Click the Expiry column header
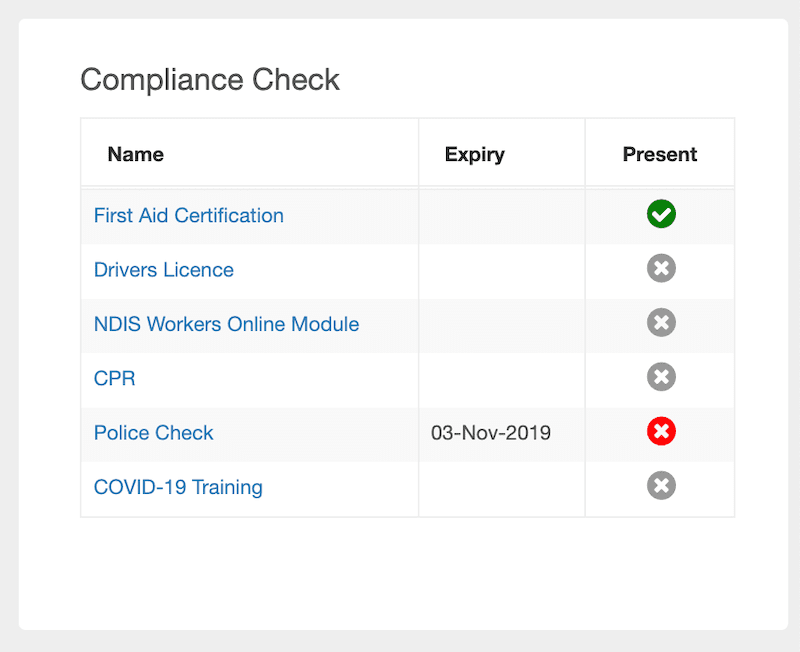 pos(474,155)
